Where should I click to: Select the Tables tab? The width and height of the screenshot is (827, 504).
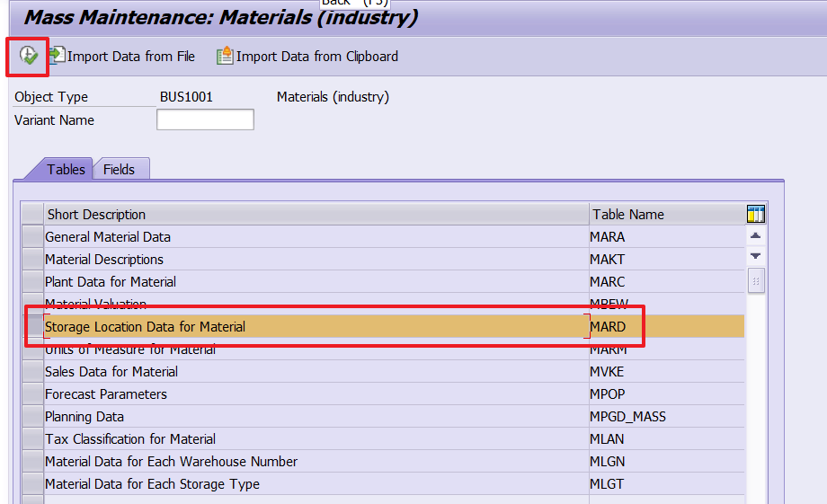coord(66,169)
